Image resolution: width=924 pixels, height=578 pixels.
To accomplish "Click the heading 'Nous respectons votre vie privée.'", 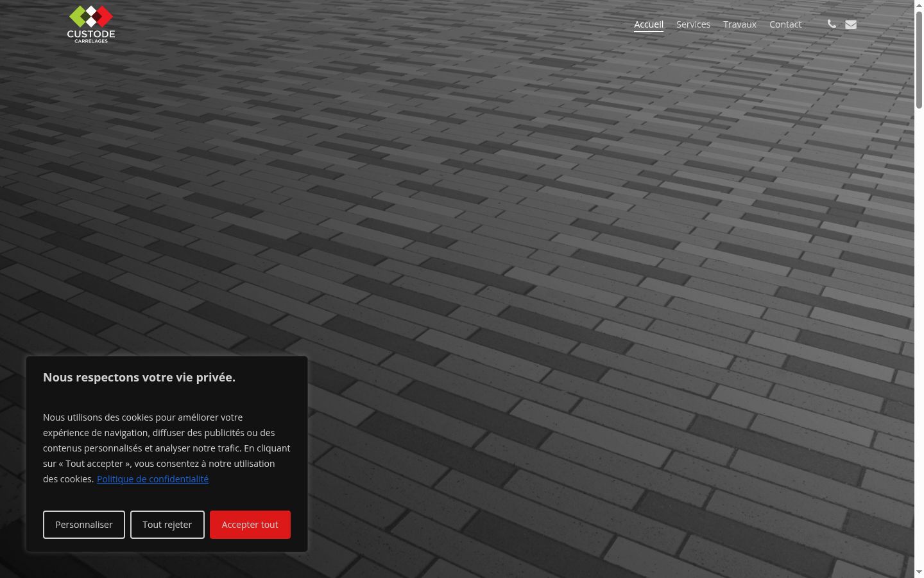I will pos(139,378).
